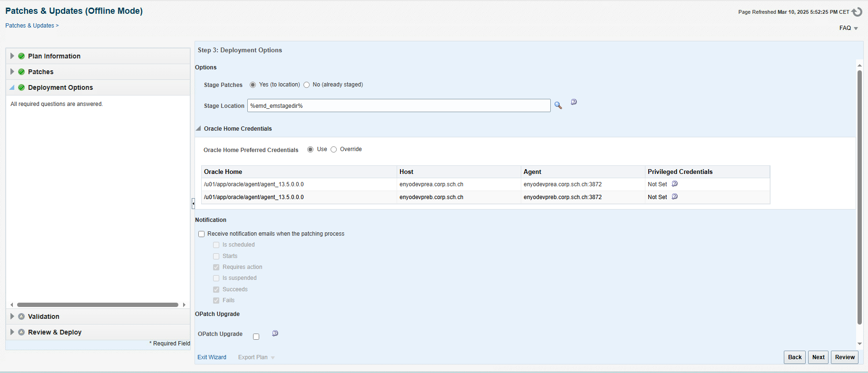Open the Review & Deploy step
The image size is (868, 373).
pyautogui.click(x=55, y=332)
